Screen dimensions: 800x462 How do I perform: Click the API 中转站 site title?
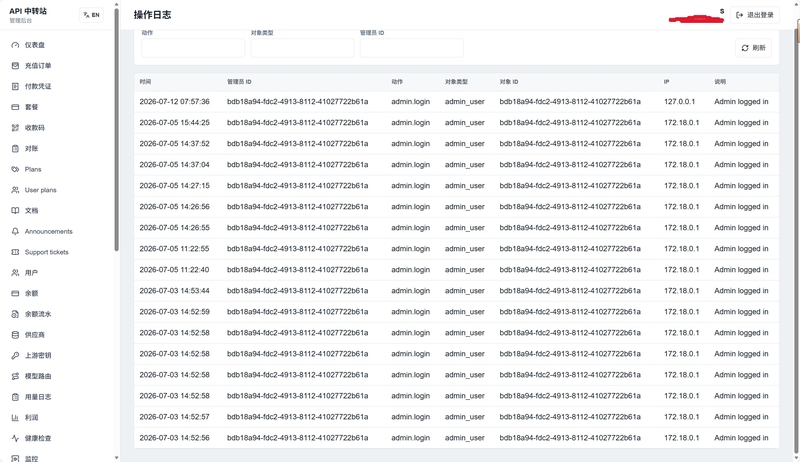pyautogui.click(x=28, y=11)
